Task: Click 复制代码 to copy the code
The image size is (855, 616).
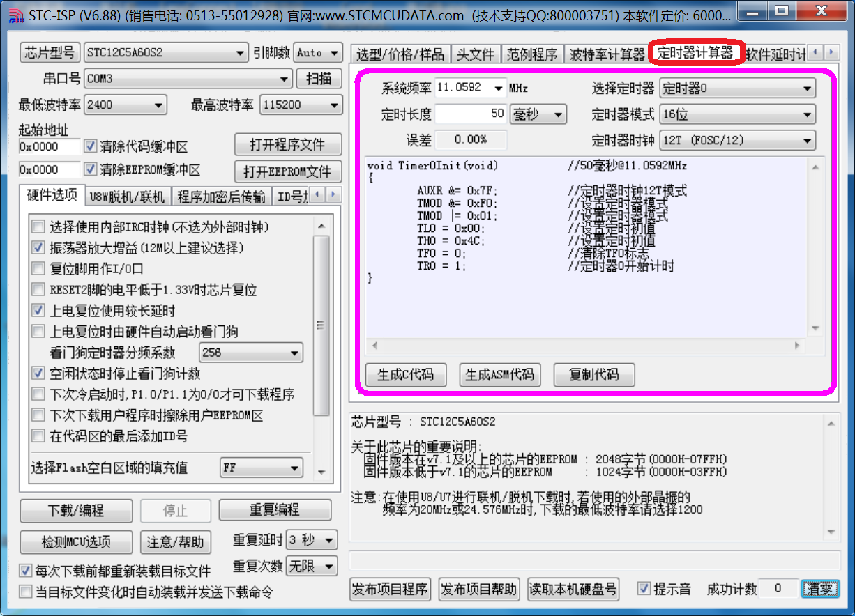Action: tap(593, 375)
